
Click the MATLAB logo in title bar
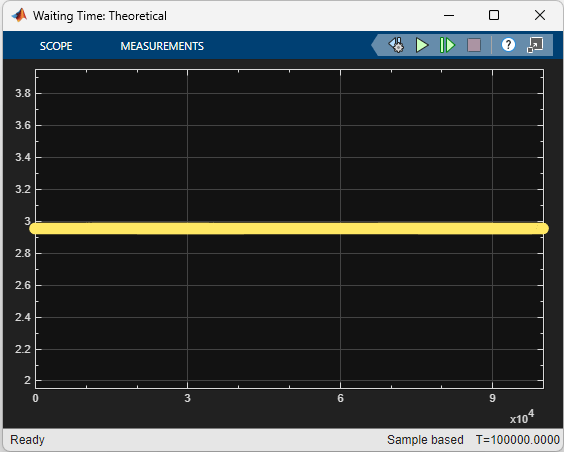point(19,15)
